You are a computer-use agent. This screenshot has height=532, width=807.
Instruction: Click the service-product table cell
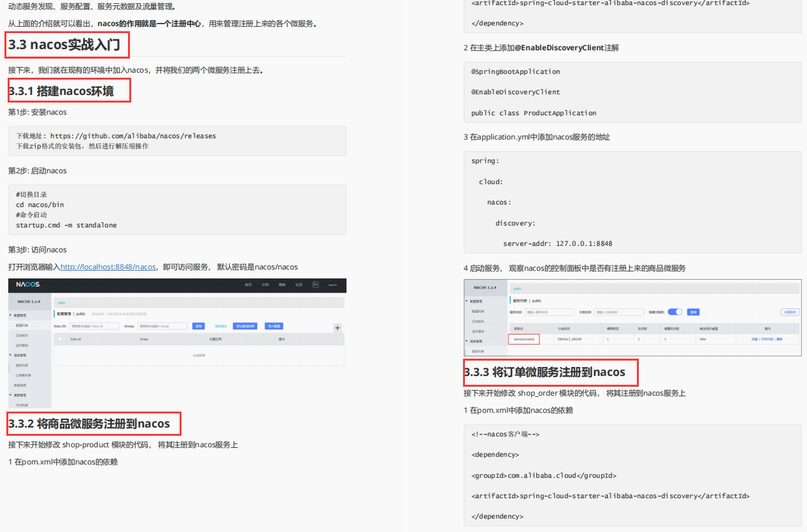pyautogui.click(x=524, y=339)
